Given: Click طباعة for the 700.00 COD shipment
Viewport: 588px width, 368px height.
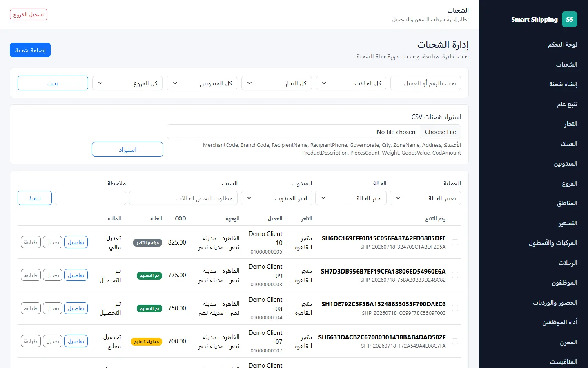Looking at the screenshot, I should (31, 341).
